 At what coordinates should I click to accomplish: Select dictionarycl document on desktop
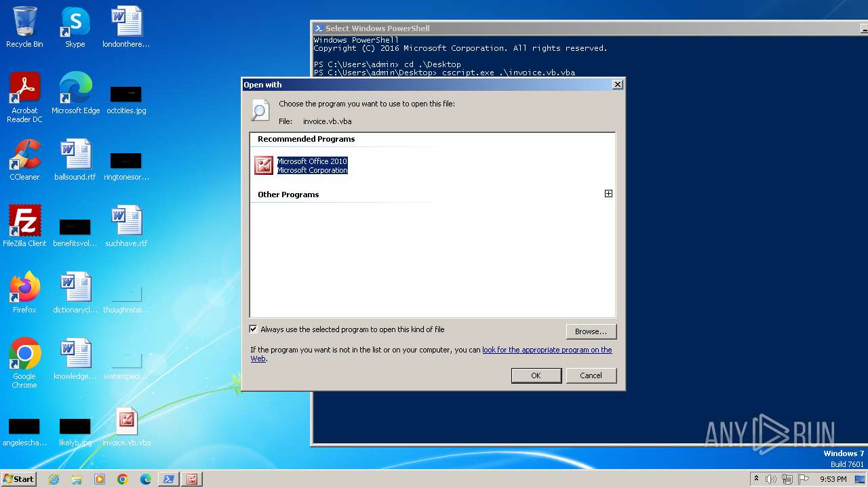click(75, 293)
